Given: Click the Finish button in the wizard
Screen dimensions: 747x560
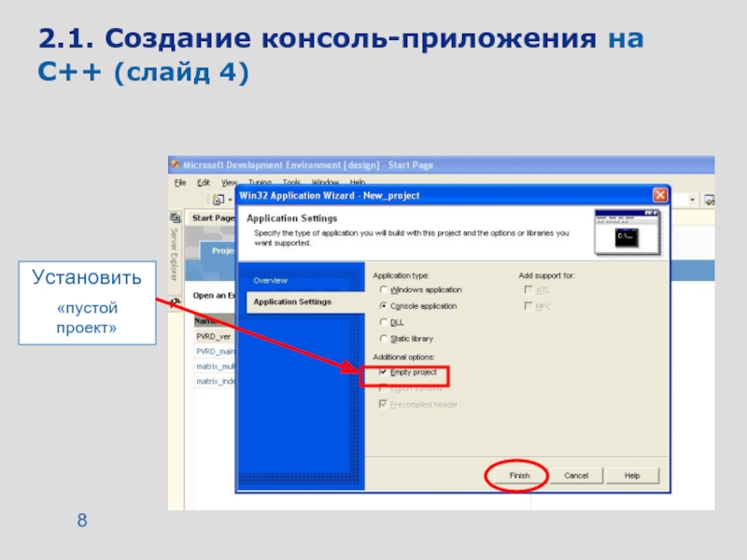Looking at the screenshot, I should tap(519, 475).
